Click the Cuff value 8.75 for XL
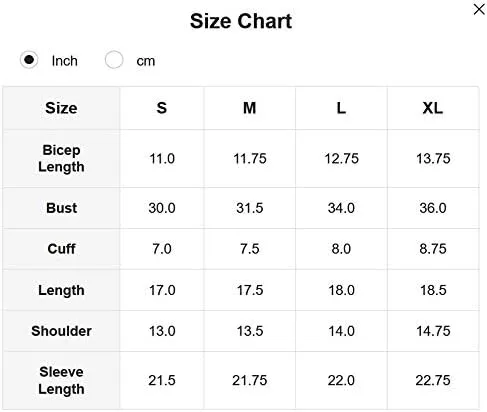This screenshot has height=412, width=487. pos(433,249)
